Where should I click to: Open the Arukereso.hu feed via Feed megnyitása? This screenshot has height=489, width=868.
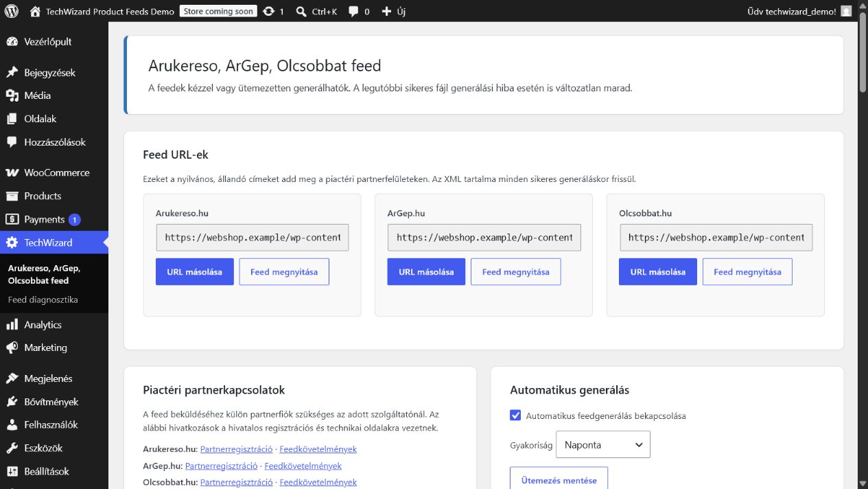[x=284, y=272]
